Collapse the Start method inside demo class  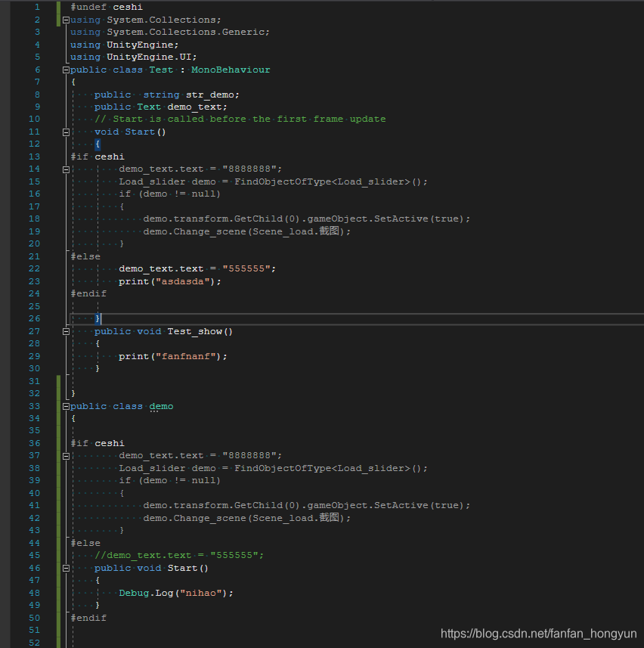66,567
